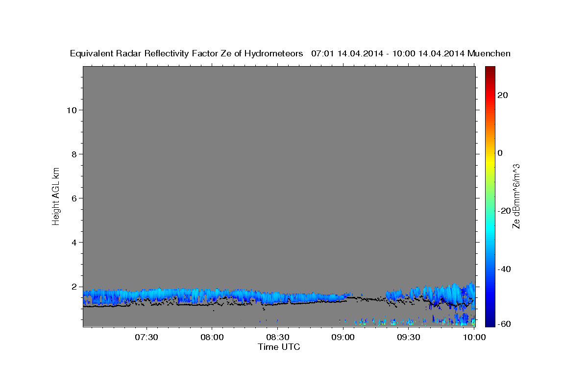
Task: Click the colorbar -40 value label
Action: [x=504, y=269]
